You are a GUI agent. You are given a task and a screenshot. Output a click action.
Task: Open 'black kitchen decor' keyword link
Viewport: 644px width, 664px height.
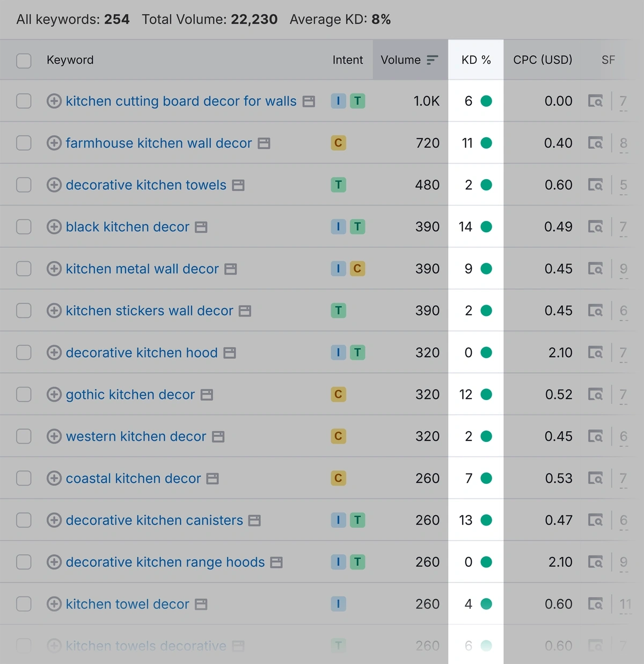pos(127,227)
